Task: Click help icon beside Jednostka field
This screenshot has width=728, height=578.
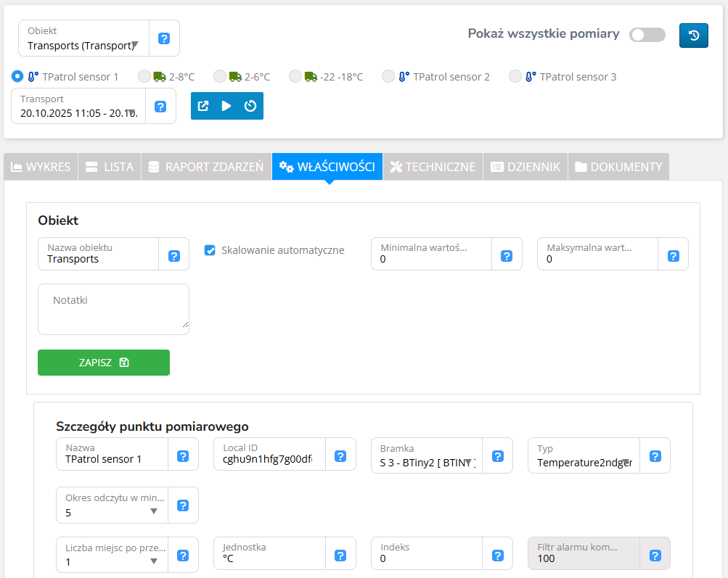Action: point(340,556)
